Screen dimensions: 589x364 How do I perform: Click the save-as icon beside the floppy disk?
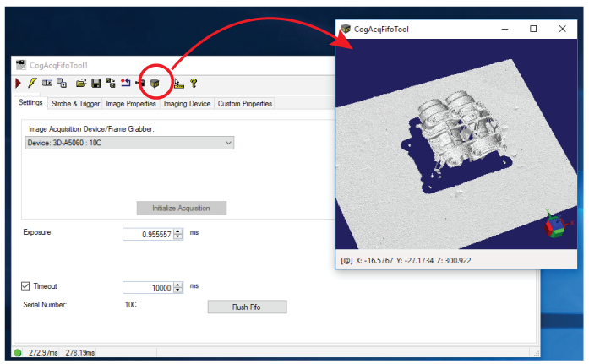111,83
